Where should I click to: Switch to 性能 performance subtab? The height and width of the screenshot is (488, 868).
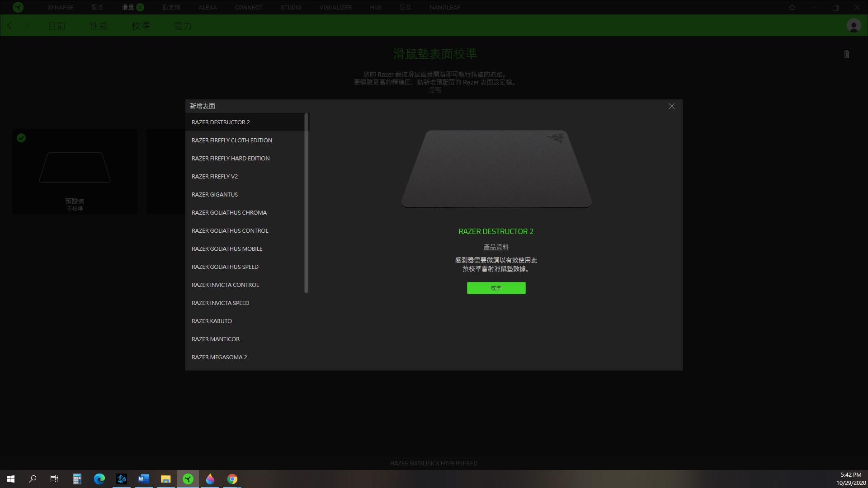tap(99, 26)
